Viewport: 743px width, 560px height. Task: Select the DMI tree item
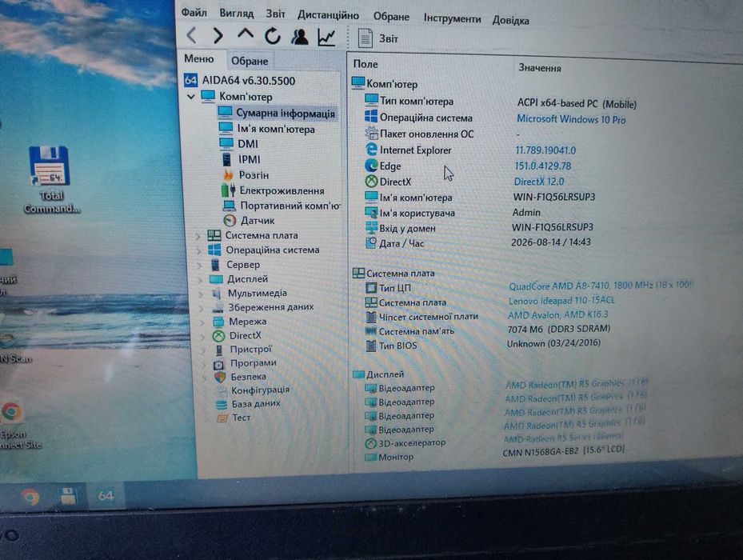(x=239, y=144)
